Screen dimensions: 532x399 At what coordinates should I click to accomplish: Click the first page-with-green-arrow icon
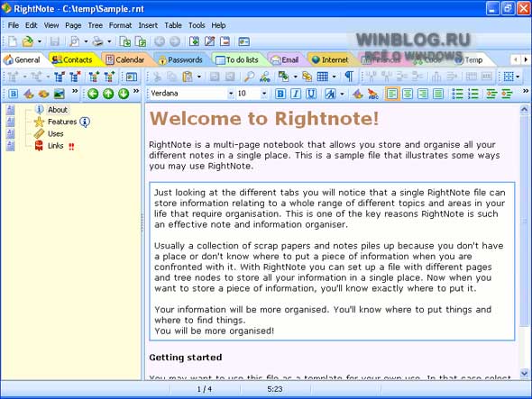125,41
